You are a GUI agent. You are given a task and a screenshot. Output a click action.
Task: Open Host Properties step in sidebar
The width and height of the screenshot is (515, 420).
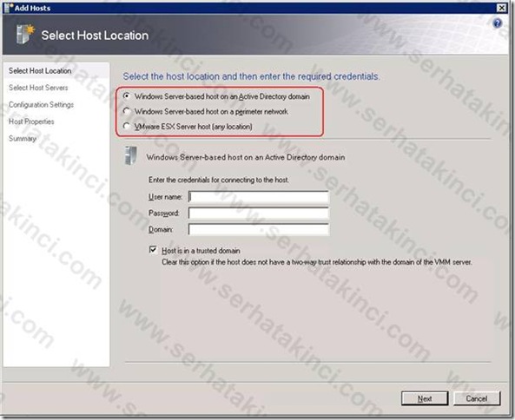[31, 121]
